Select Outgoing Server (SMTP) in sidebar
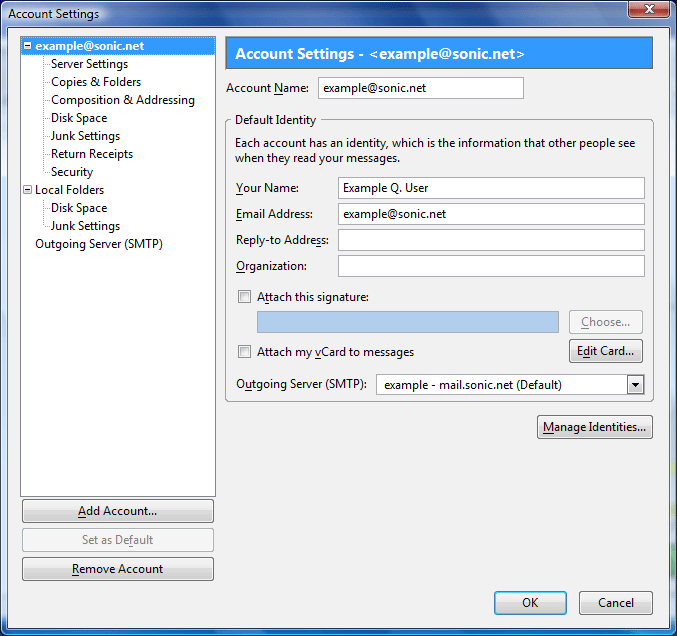The image size is (677, 636). click(99, 244)
